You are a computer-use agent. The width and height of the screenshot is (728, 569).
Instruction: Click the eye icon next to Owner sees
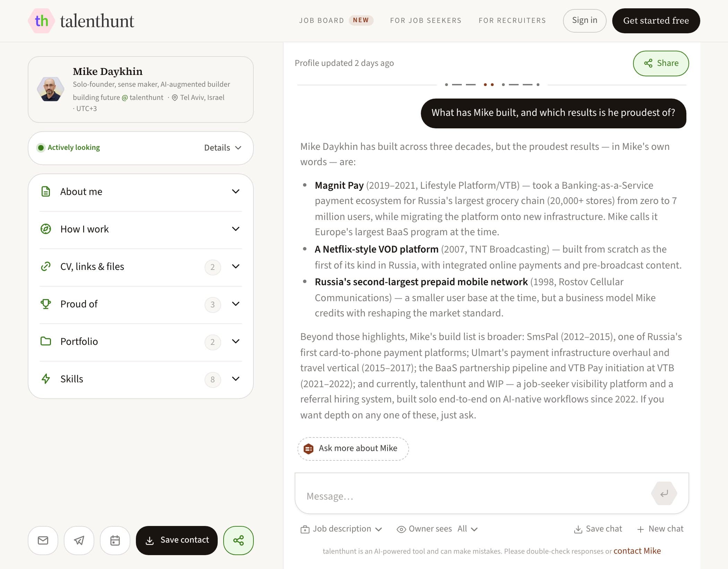point(401,529)
